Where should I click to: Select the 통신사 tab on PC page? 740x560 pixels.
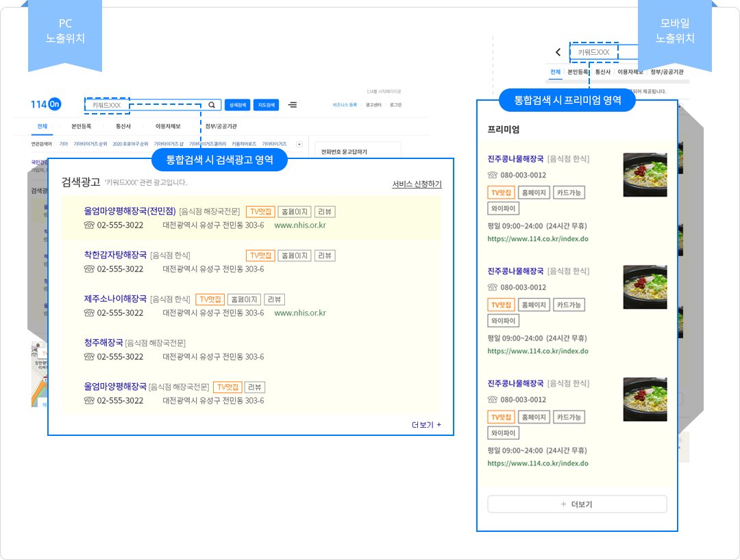[123, 126]
